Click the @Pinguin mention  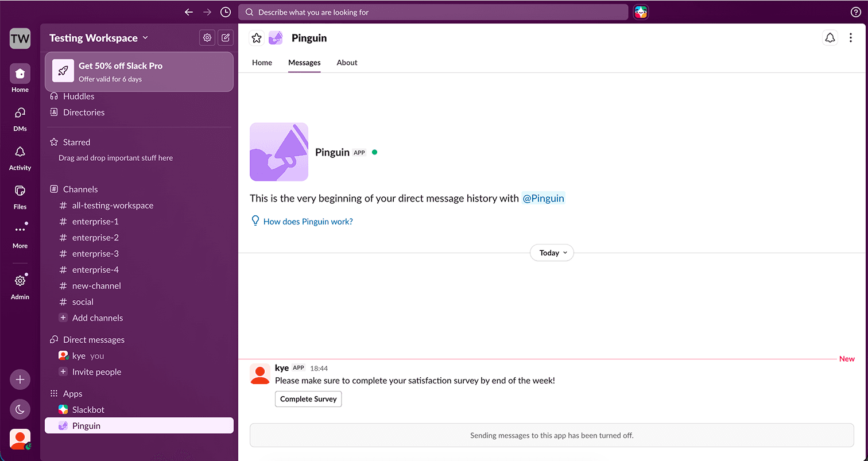[543, 198]
